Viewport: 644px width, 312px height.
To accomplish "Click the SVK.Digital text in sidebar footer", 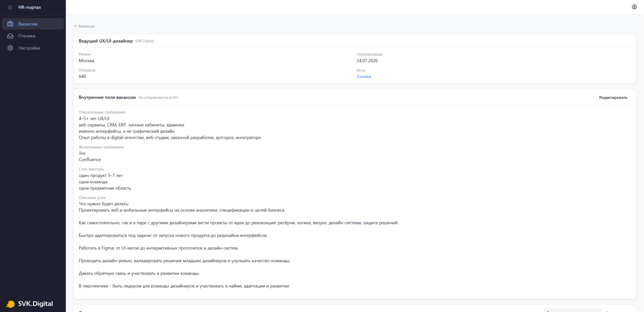I will [36, 304].
